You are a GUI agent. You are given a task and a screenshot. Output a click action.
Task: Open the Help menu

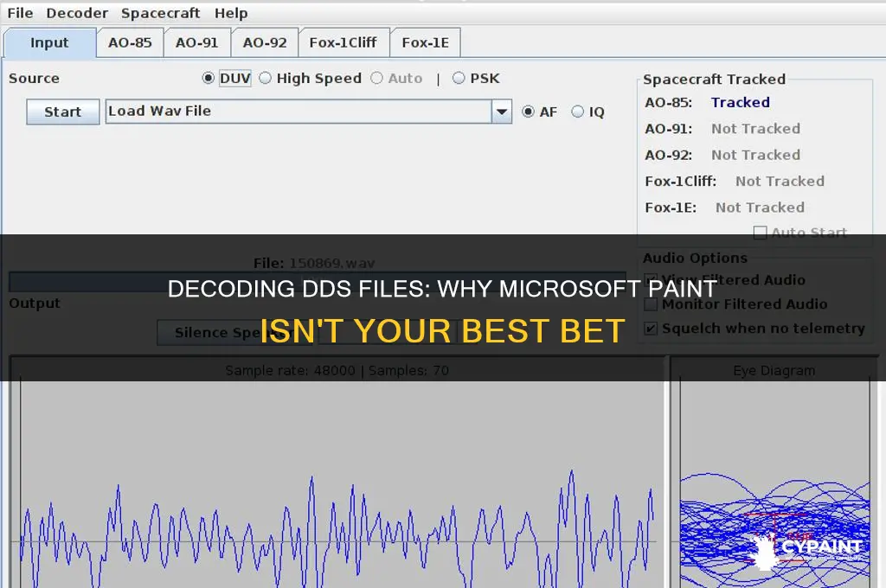(230, 12)
